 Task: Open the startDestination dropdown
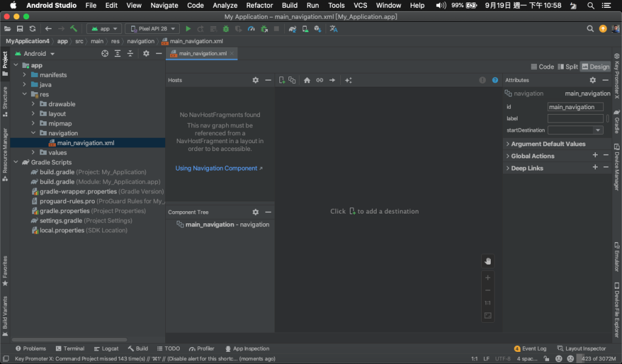coord(598,130)
